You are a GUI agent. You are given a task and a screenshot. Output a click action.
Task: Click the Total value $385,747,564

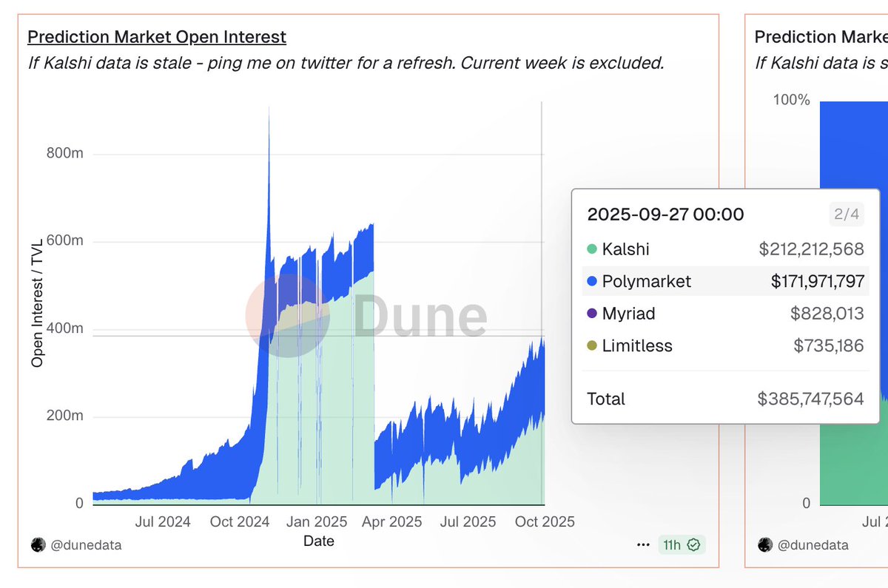(810, 399)
